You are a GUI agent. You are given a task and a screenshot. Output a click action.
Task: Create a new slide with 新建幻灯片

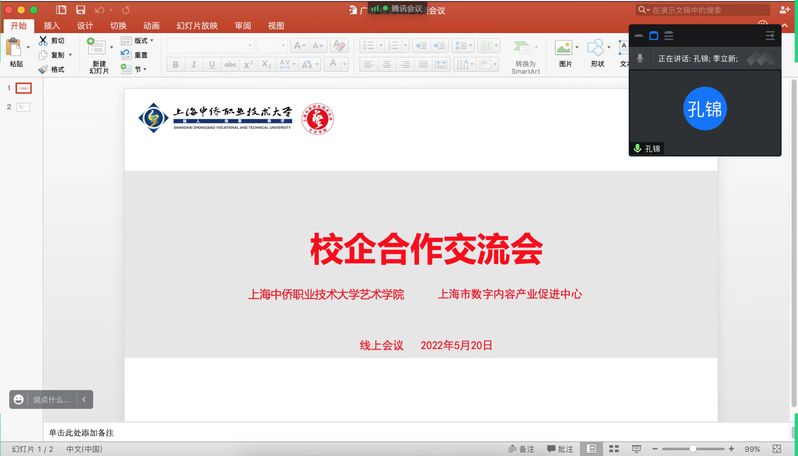pos(98,48)
